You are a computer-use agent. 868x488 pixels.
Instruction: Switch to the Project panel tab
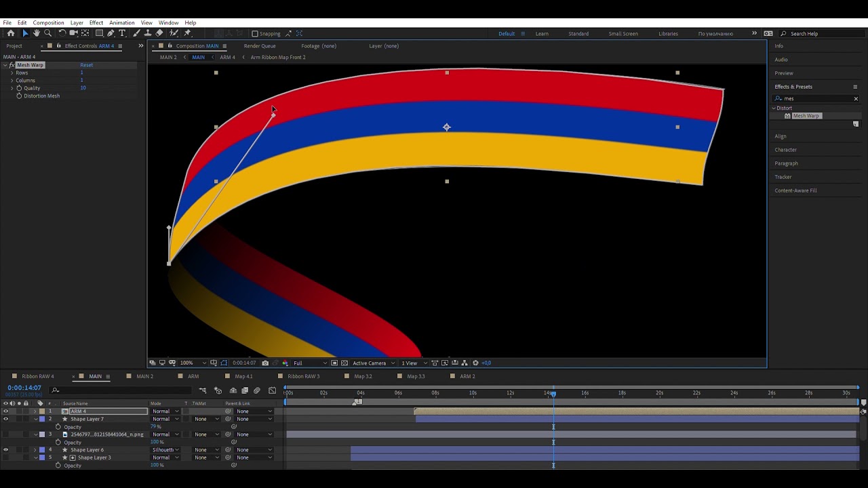coord(14,46)
